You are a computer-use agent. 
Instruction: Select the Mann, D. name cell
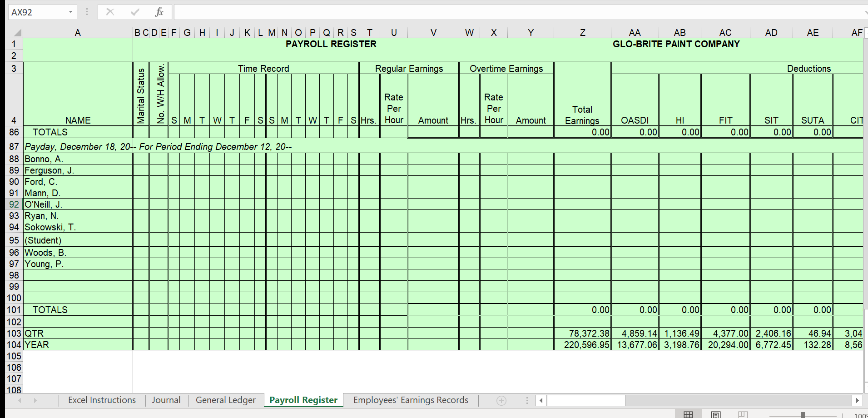[x=78, y=193]
